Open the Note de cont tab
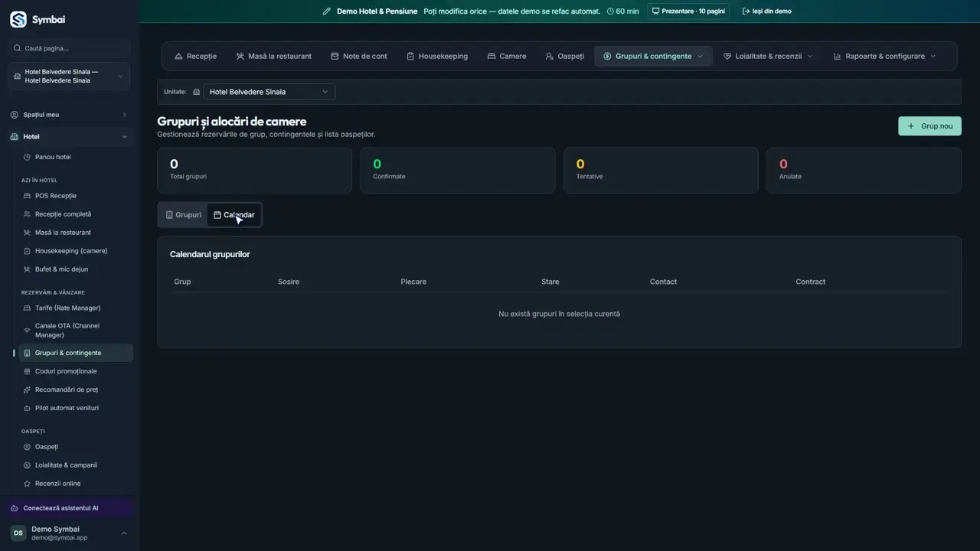This screenshot has width=980, height=551. click(x=359, y=56)
